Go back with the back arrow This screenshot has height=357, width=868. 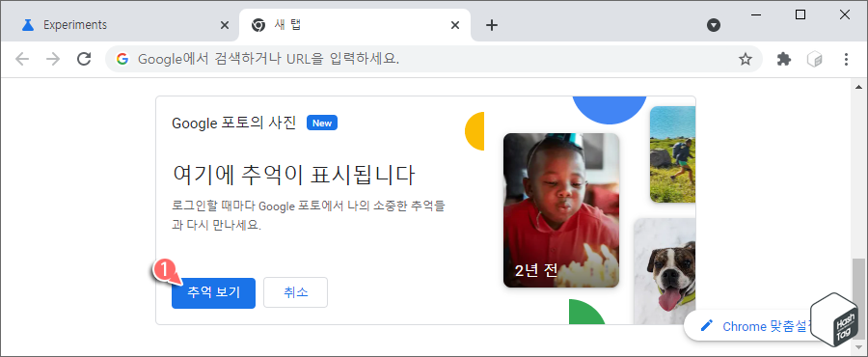pyautogui.click(x=22, y=59)
